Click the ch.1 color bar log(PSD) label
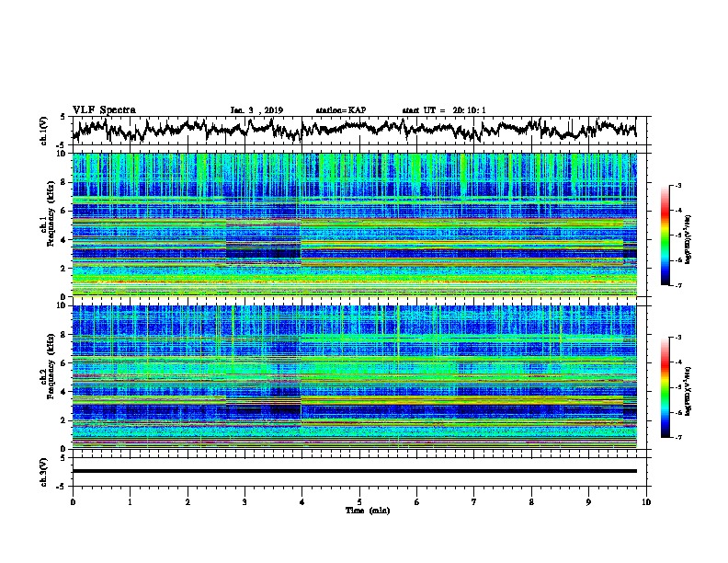Image resolution: width=728 pixels, height=563 pixels. coord(688,239)
